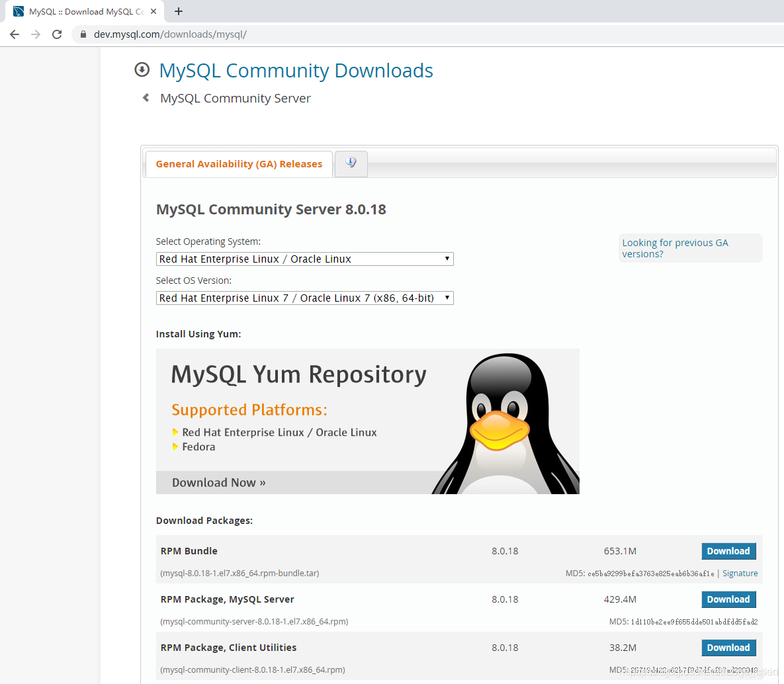Screen dimensions: 784x684
Task: Click MySQL Community Server breadcrumb text
Action: tap(236, 98)
